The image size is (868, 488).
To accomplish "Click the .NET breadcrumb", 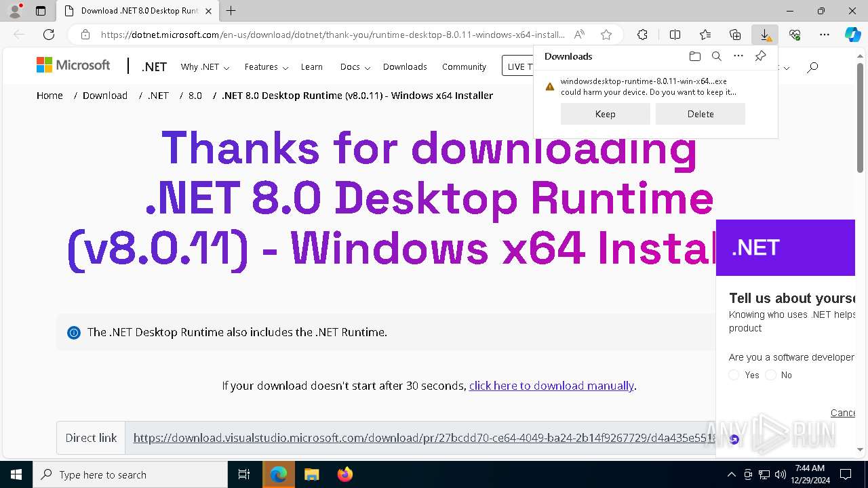I will coord(159,96).
